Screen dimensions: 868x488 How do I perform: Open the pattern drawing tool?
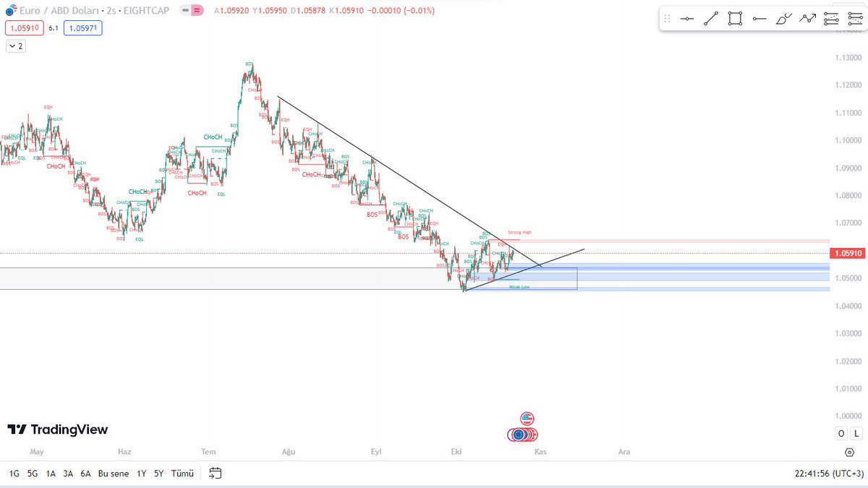click(x=807, y=18)
